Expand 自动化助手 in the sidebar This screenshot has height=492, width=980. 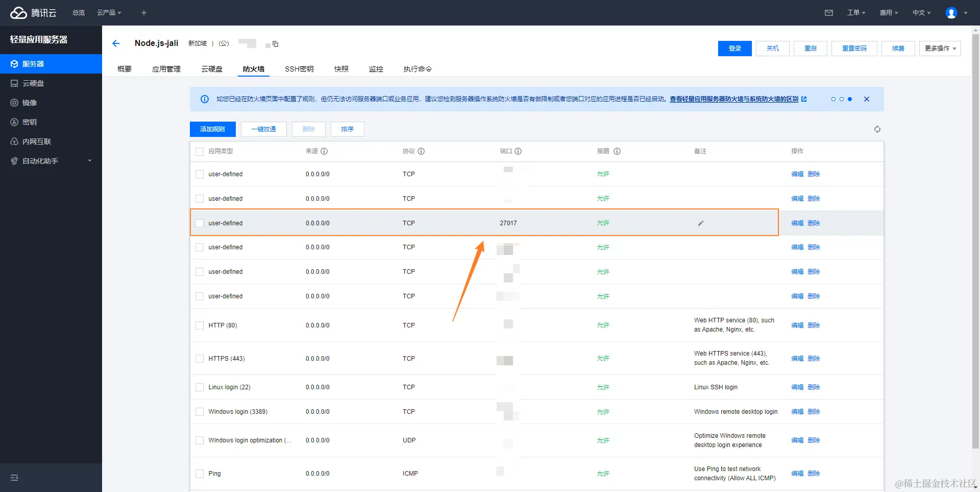pyautogui.click(x=51, y=161)
